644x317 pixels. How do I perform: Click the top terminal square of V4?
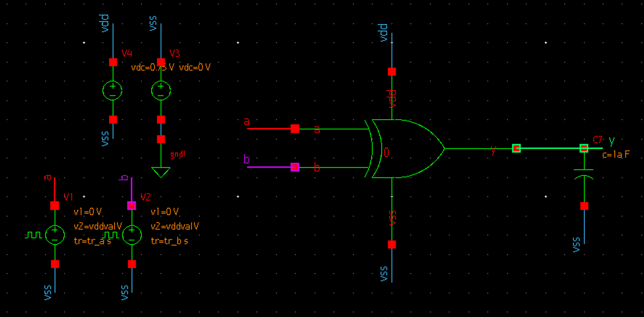point(112,62)
